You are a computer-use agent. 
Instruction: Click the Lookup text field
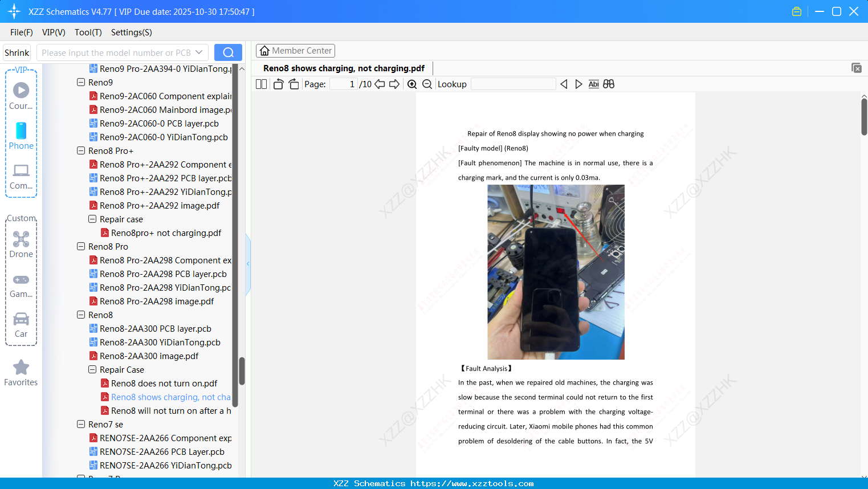point(514,84)
